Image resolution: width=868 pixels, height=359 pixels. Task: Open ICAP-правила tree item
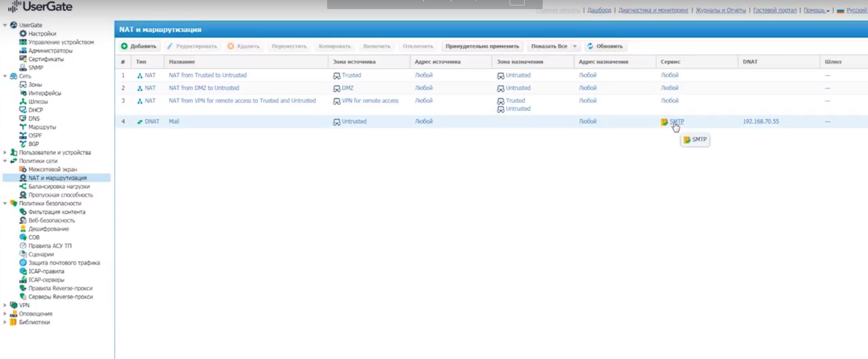coord(46,271)
